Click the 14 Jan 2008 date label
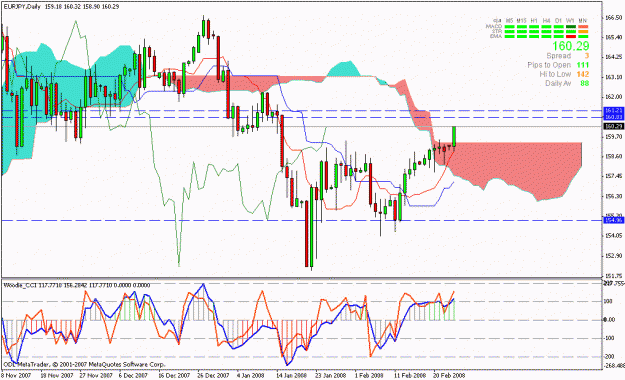The image size is (625, 380). [292, 376]
